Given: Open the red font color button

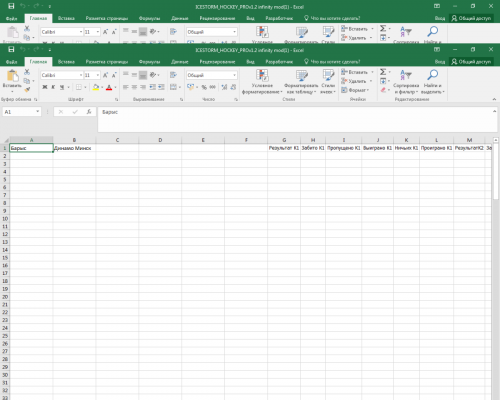Looking at the screenshot, I should (x=109, y=87).
